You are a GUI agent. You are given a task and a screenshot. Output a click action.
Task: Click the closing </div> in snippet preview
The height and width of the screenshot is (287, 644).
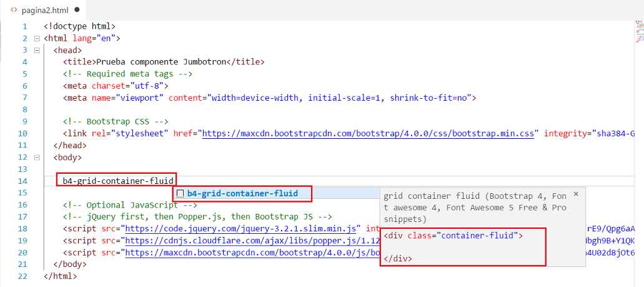pyautogui.click(x=398, y=259)
